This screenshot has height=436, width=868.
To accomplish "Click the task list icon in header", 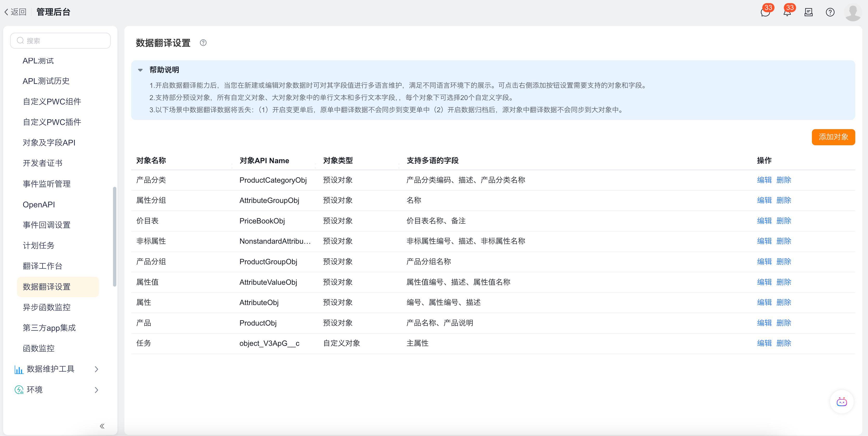I will [808, 12].
